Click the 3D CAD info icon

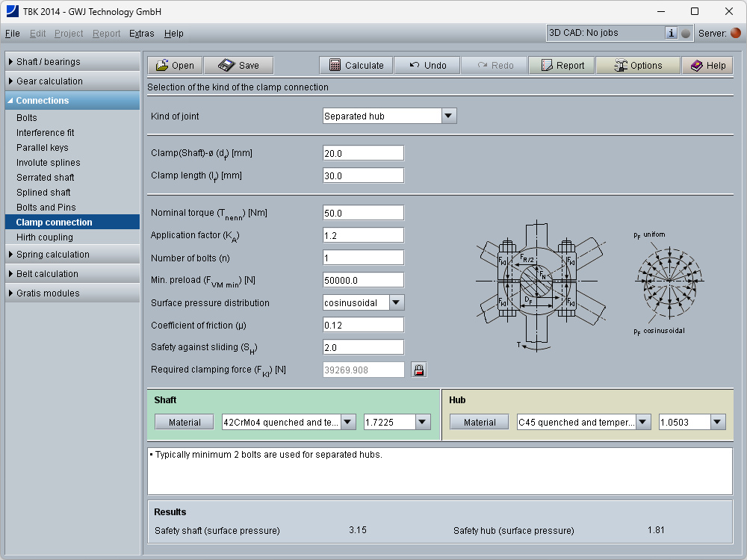[671, 33]
